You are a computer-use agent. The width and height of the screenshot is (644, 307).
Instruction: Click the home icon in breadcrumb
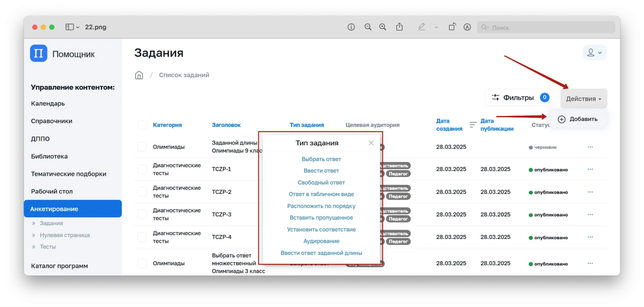tap(139, 75)
